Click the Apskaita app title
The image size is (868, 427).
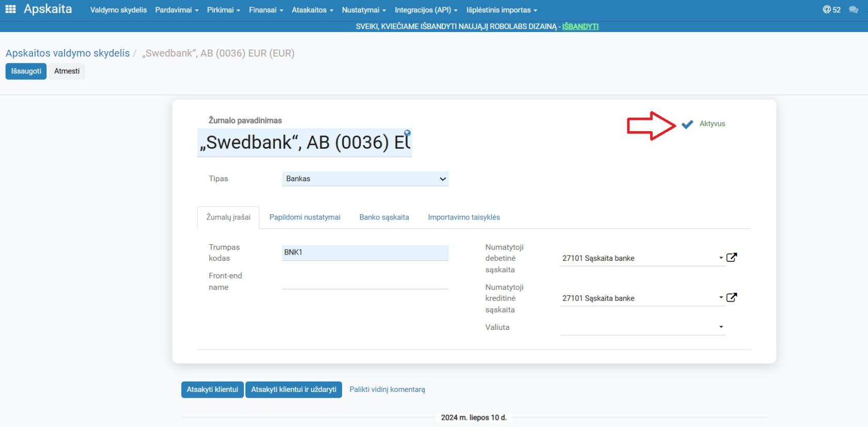pyautogui.click(x=48, y=9)
